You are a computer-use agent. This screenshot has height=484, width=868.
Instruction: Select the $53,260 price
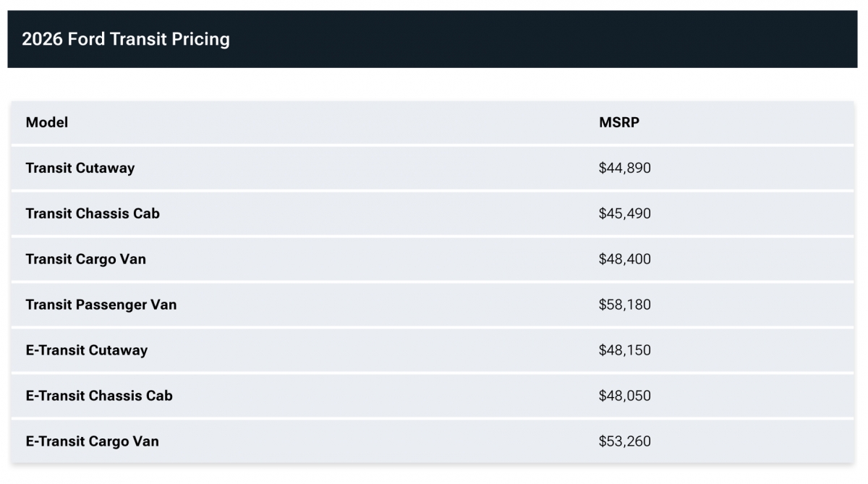(625, 441)
